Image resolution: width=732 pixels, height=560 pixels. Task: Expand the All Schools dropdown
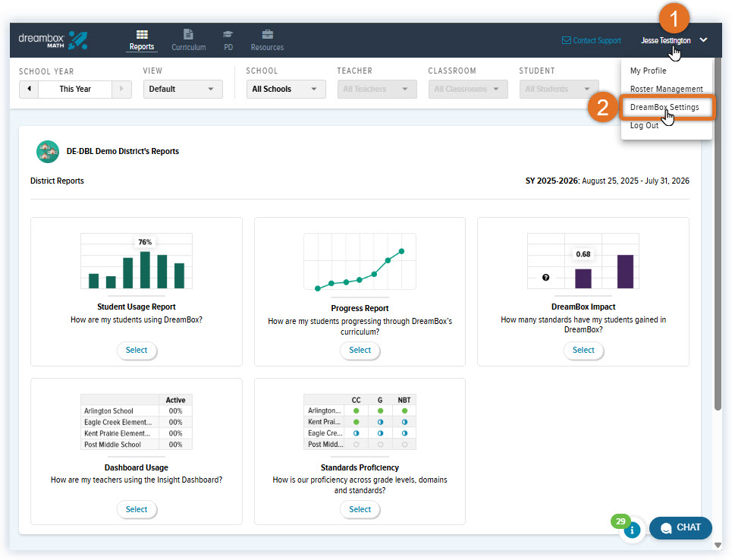286,89
